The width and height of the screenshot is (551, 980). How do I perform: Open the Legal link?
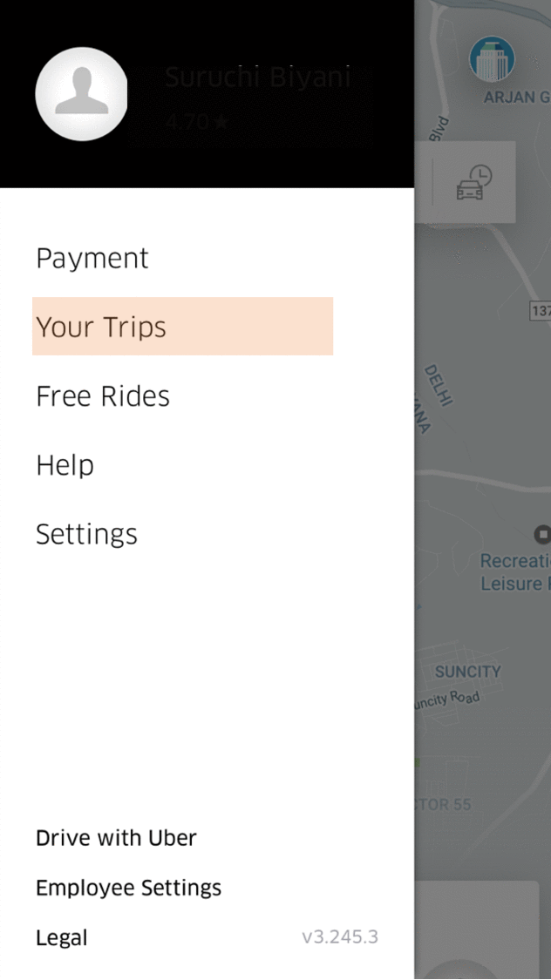(x=62, y=937)
